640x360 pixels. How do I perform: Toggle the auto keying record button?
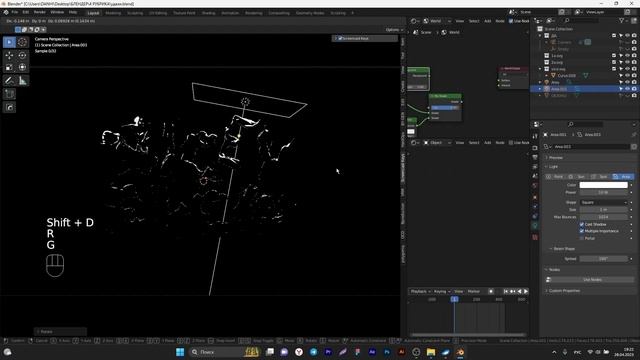(491, 291)
